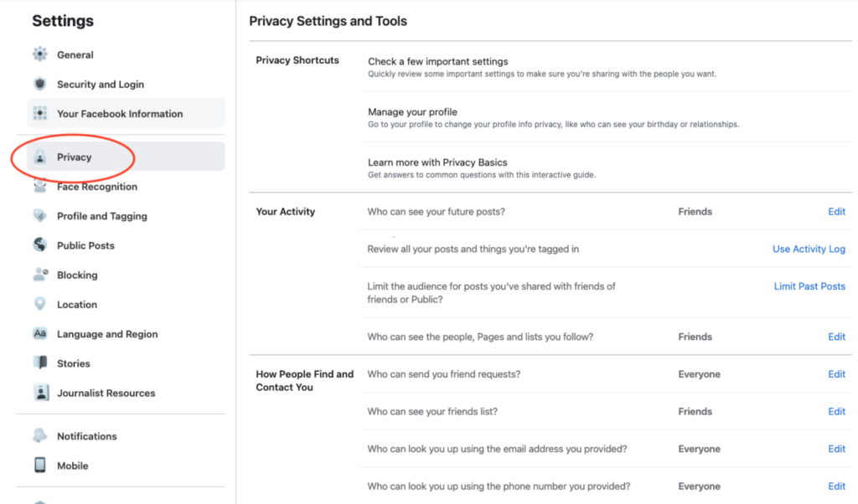858x504 pixels.
Task: Click the Journalist Resources badge icon
Action: point(40,393)
